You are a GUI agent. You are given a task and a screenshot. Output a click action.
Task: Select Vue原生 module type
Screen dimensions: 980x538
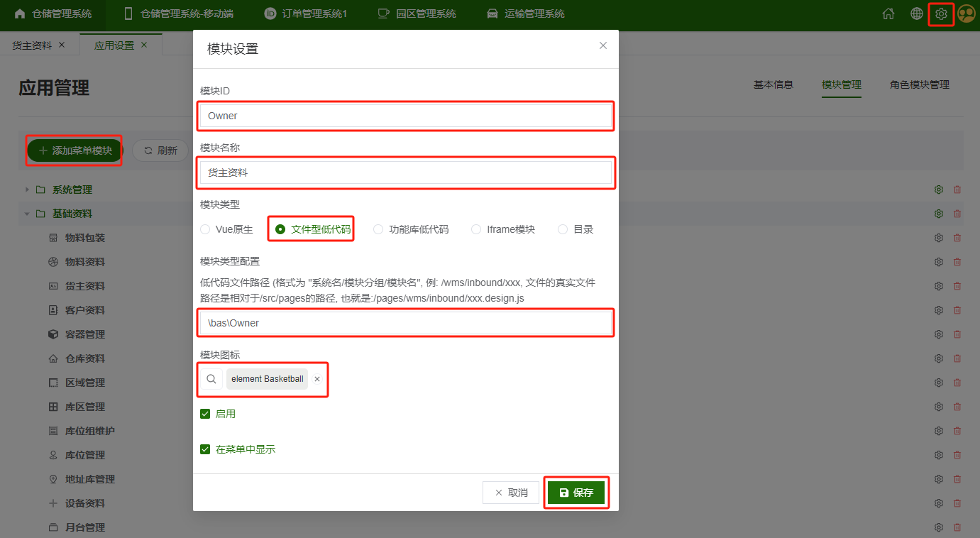point(226,229)
